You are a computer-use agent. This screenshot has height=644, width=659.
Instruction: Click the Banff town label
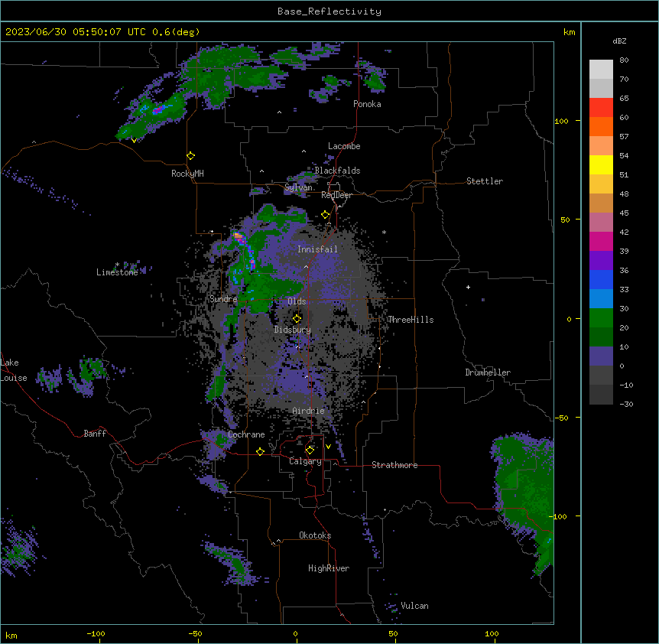pos(95,434)
